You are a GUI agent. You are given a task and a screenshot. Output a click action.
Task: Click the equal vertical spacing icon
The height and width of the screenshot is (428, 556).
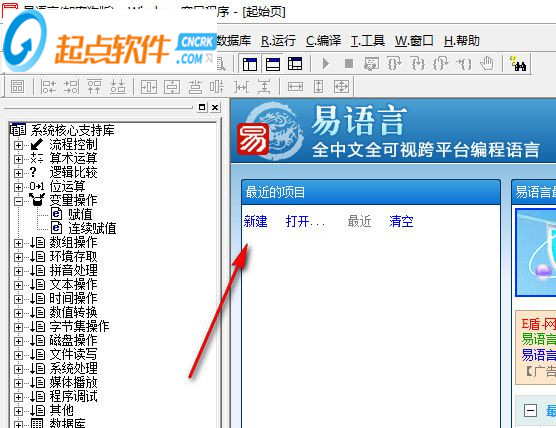(264, 87)
